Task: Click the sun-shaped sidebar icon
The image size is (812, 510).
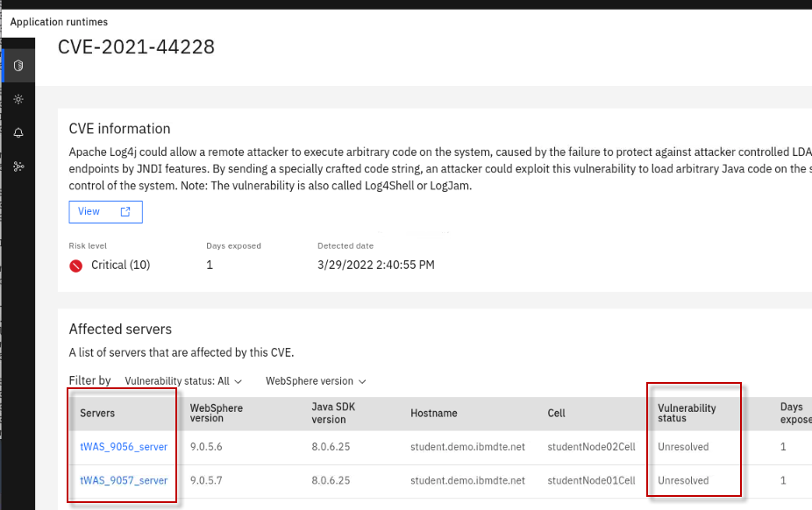Action: coord(18,99)
